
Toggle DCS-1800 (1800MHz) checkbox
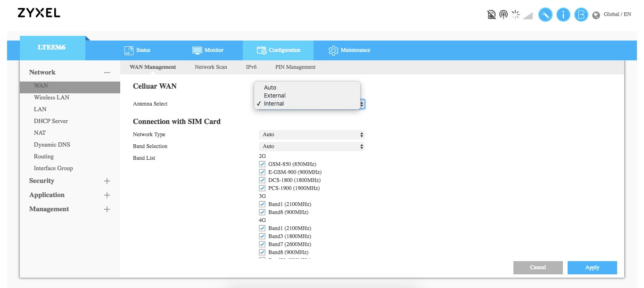262,180
